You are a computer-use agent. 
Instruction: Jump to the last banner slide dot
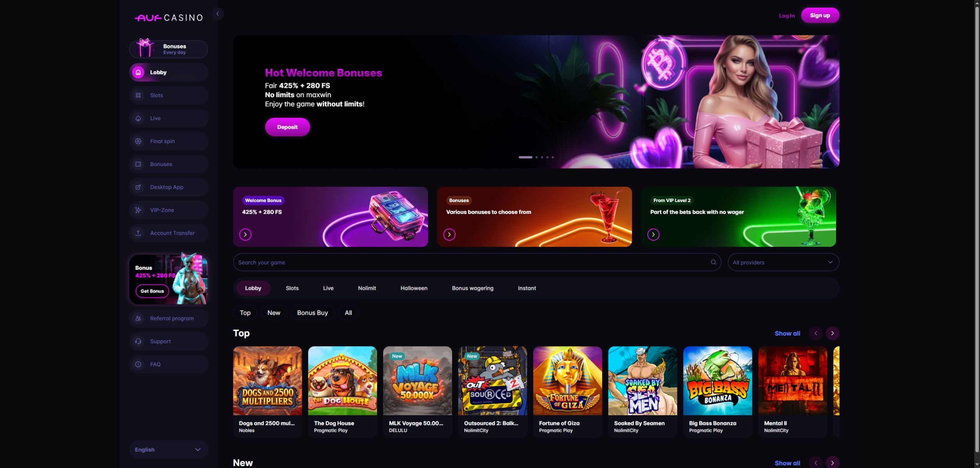(x=553, y=157)
